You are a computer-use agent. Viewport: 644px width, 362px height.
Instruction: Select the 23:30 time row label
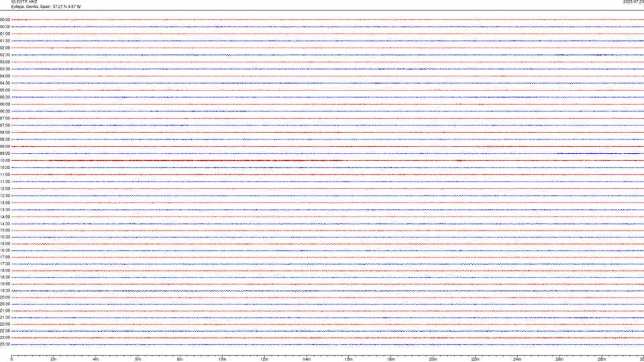(x=5, y=345)
